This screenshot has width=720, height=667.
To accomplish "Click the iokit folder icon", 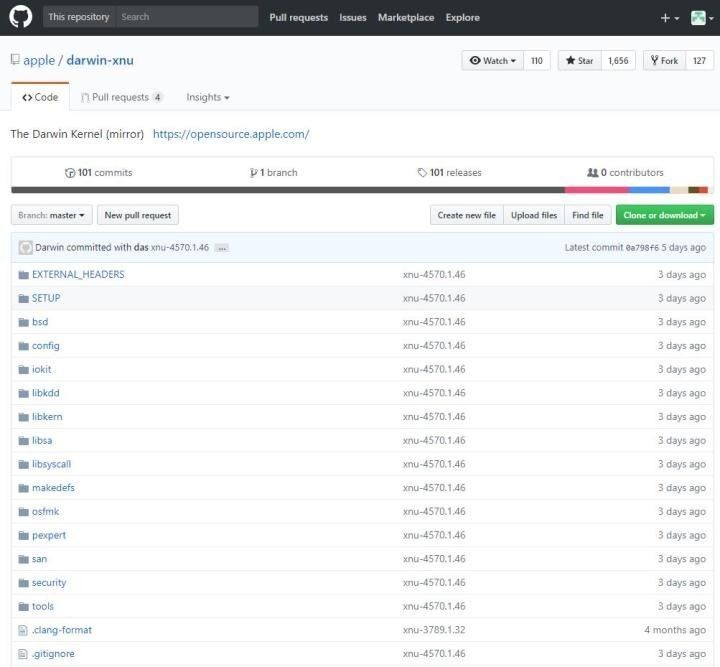I will (23, 370).
